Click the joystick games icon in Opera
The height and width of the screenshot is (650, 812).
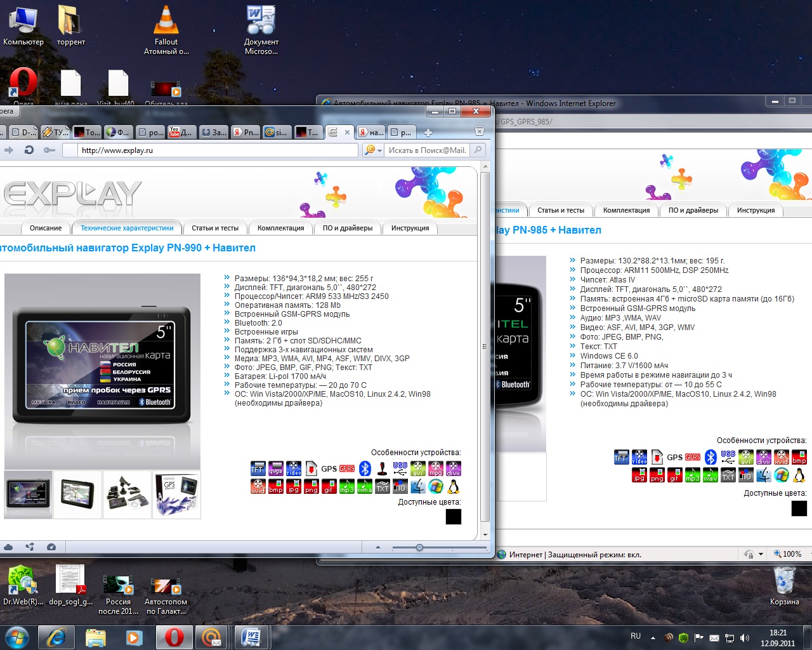[382, 469]
